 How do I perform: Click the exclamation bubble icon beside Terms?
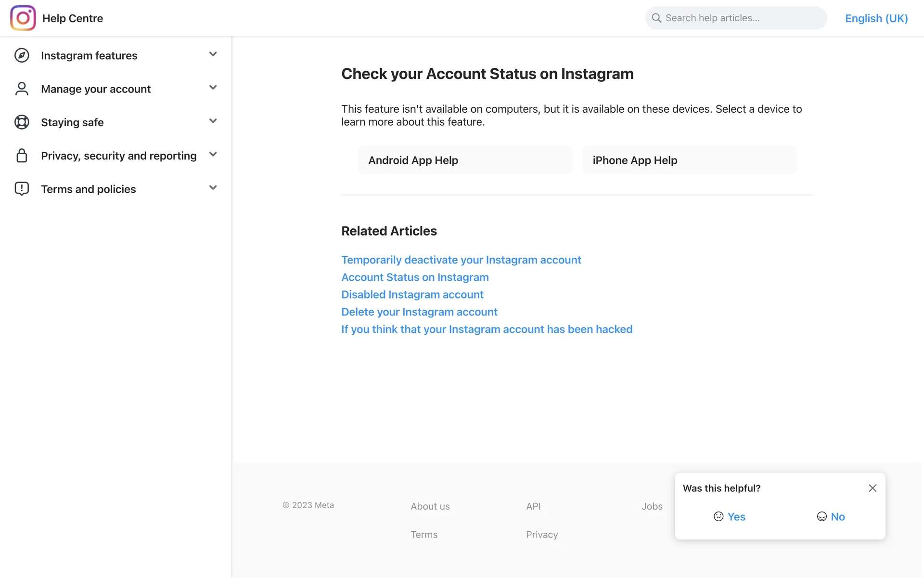(22, 189)
